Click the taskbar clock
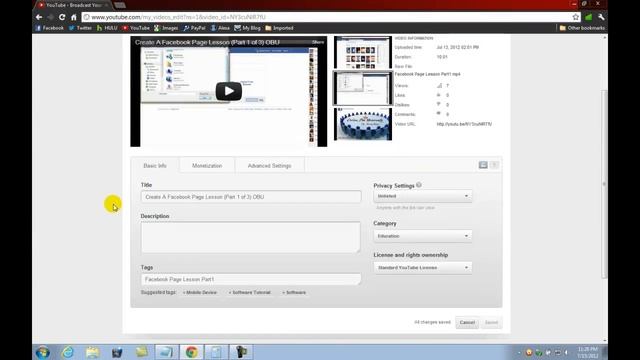This screenshot has width=640, height=360. (588, 352)
